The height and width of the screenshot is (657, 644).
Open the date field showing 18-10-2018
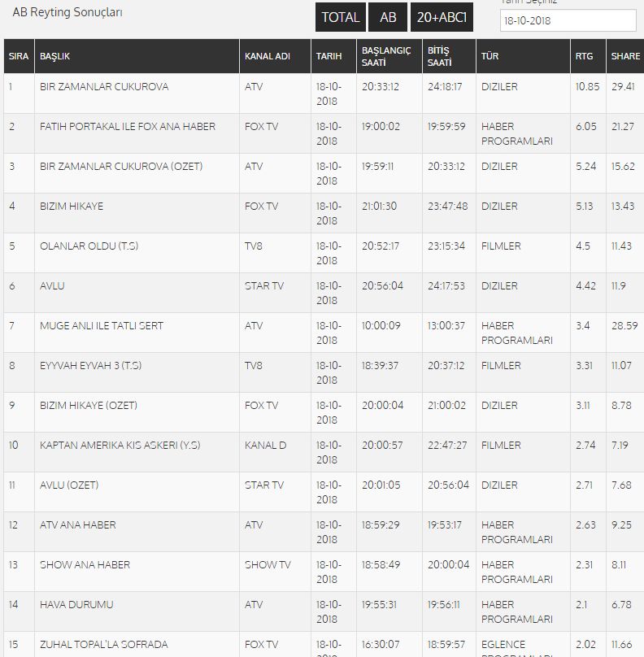click(x=568, y=20)
